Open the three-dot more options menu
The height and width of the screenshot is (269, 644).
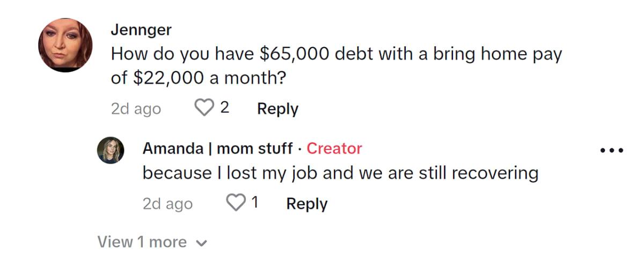[x=611, y=150]
